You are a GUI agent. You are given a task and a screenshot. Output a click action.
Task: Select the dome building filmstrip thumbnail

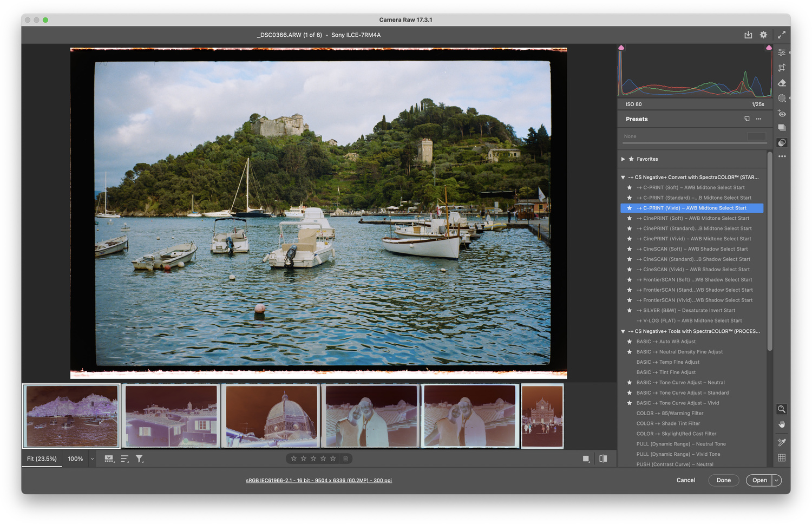click(271, 416)
